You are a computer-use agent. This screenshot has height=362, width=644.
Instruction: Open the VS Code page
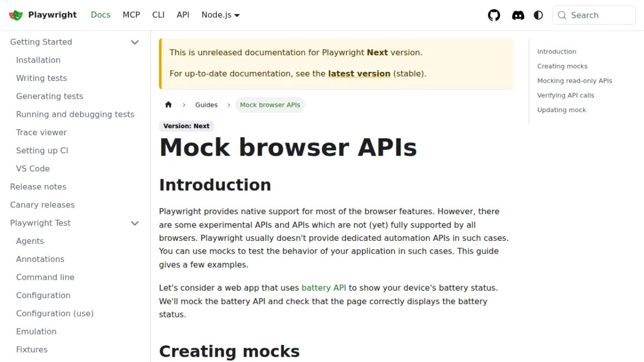click(33, 168)
